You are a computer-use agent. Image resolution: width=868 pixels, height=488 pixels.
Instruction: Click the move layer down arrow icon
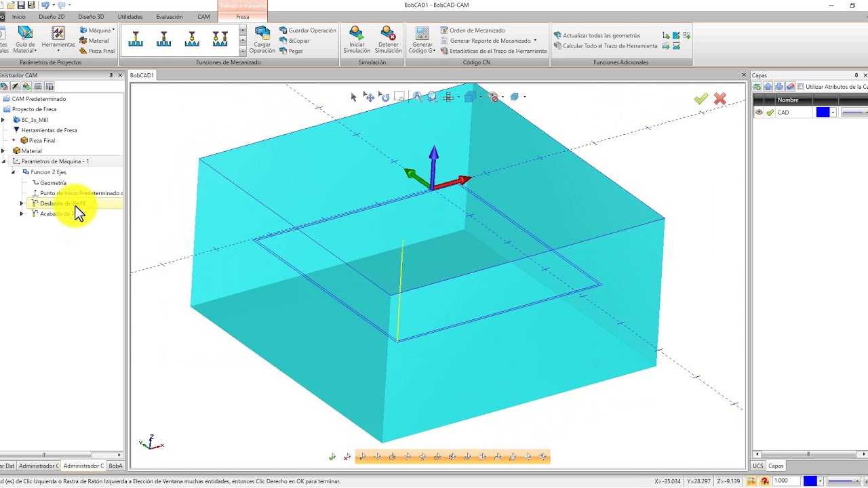point(779,87)
